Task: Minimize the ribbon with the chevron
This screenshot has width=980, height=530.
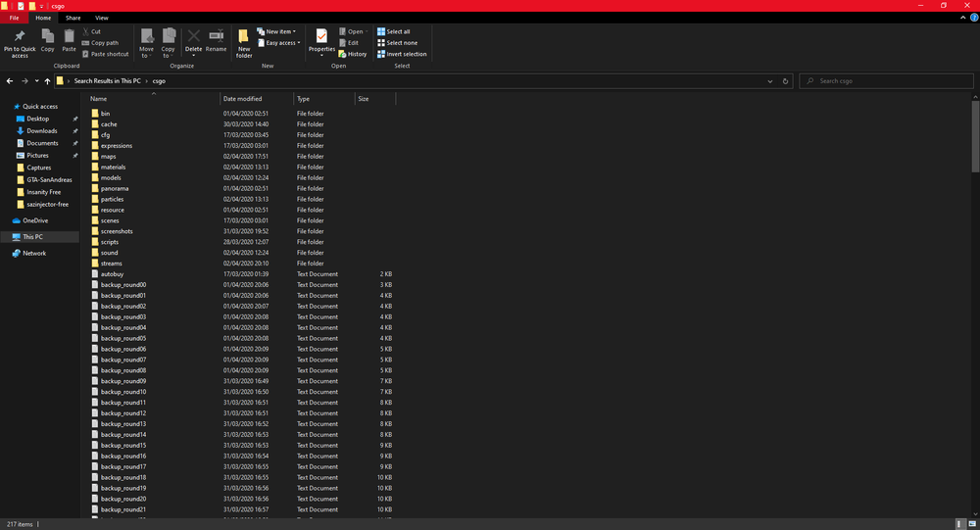Action: [x=960, y=18]
